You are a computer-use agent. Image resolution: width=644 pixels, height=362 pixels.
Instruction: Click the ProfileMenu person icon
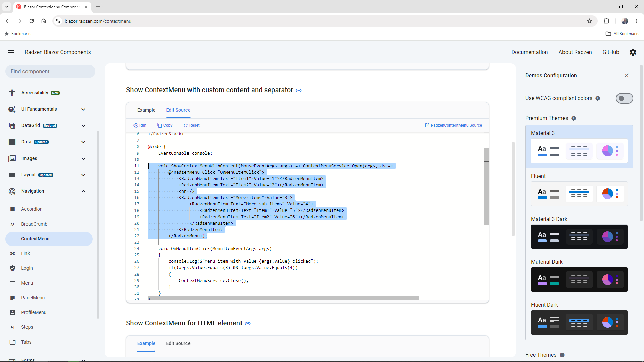tap(12, 313)
